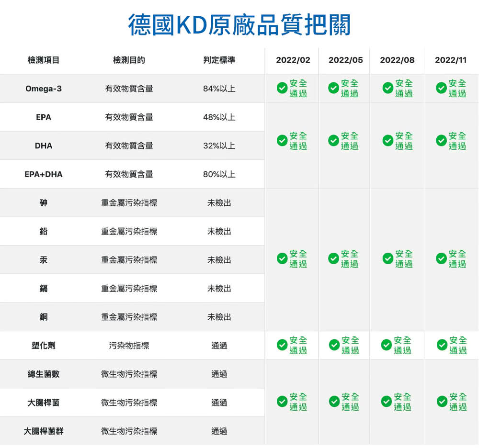Screen dimensions: 479x448
Task: Click the EPA/DHA group check icon under 2022/05
Action: 333,140
